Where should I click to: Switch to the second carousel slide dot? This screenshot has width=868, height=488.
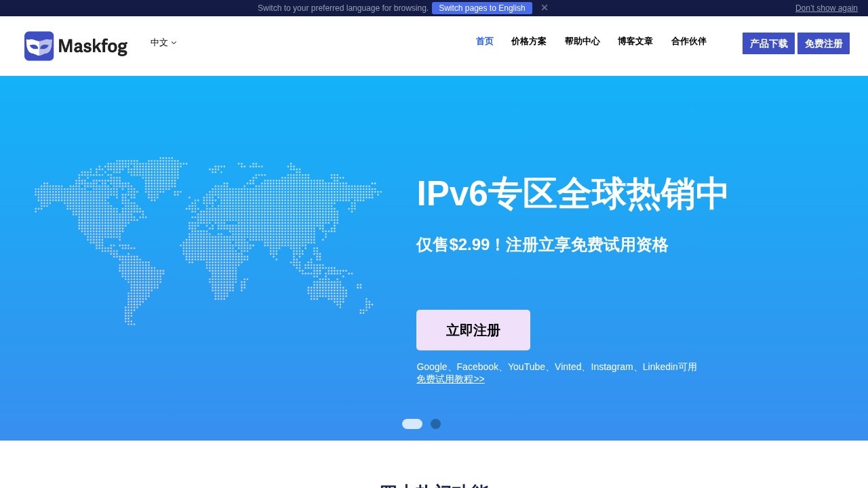click(435, 424)
